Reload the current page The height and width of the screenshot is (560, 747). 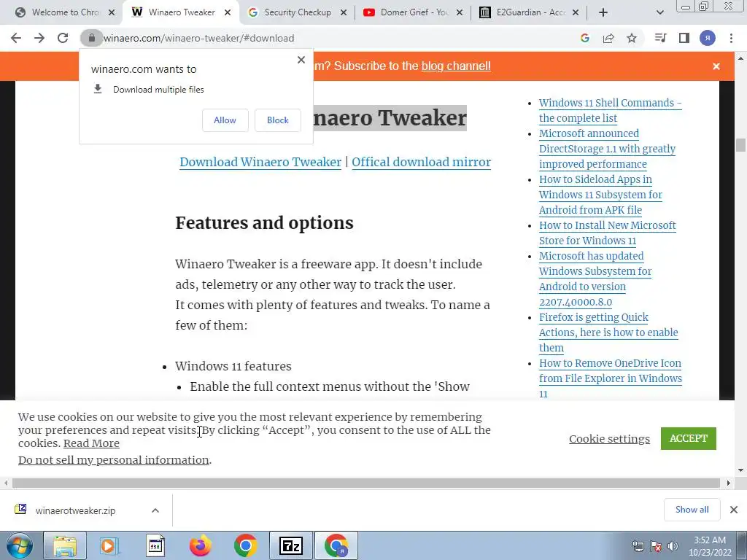pyautogui.click(x=63, y=38)
